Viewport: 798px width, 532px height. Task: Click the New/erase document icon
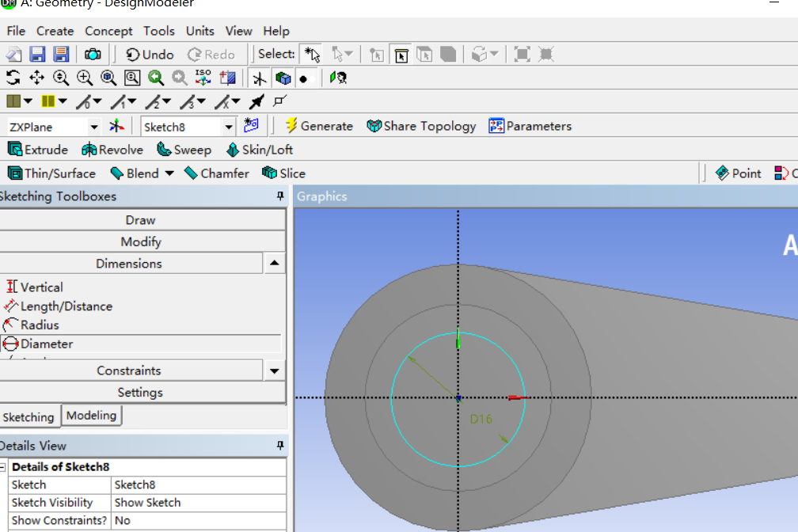click(x=13, y=54)
